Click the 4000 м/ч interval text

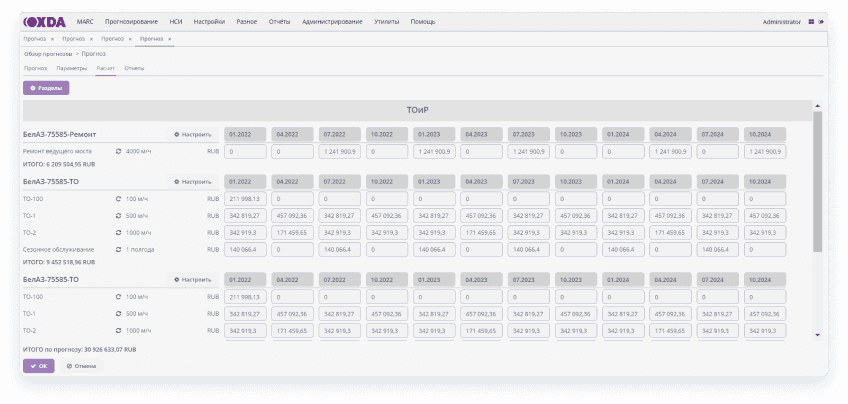(139, 151)
